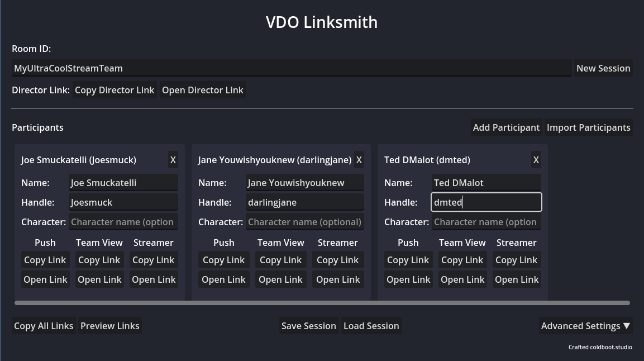The width and height of the screenshot is (644, 361).
Task: Edit Ted DMalot's Name field
Action: (486, 183)
